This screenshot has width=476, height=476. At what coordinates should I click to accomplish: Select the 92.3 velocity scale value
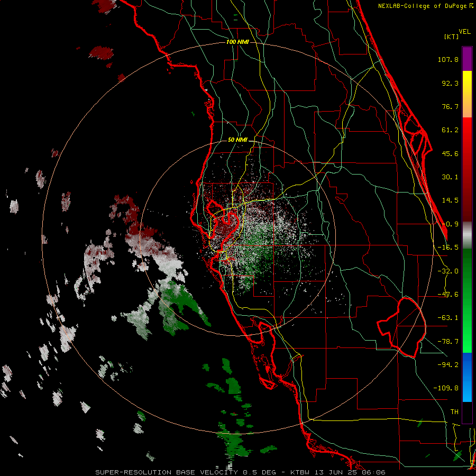pos(450,83)
